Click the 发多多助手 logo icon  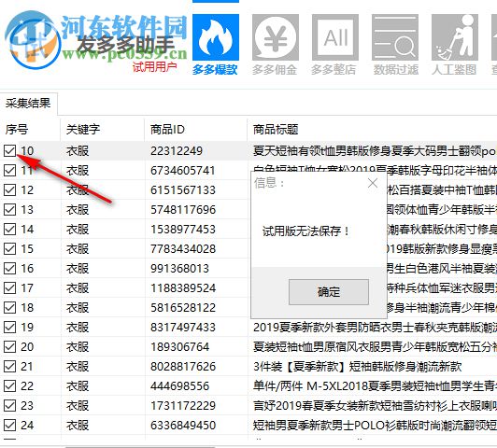pyautogui.click(x=33, y=39)
